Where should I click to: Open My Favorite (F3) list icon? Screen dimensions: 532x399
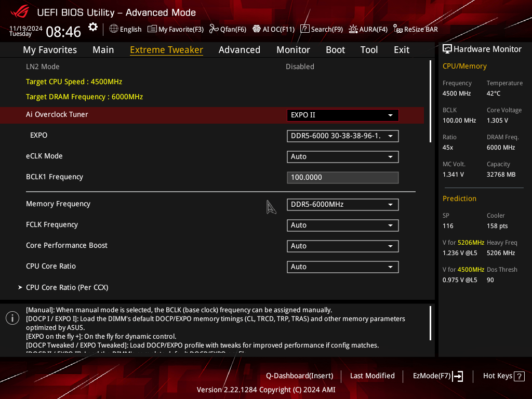152,29
